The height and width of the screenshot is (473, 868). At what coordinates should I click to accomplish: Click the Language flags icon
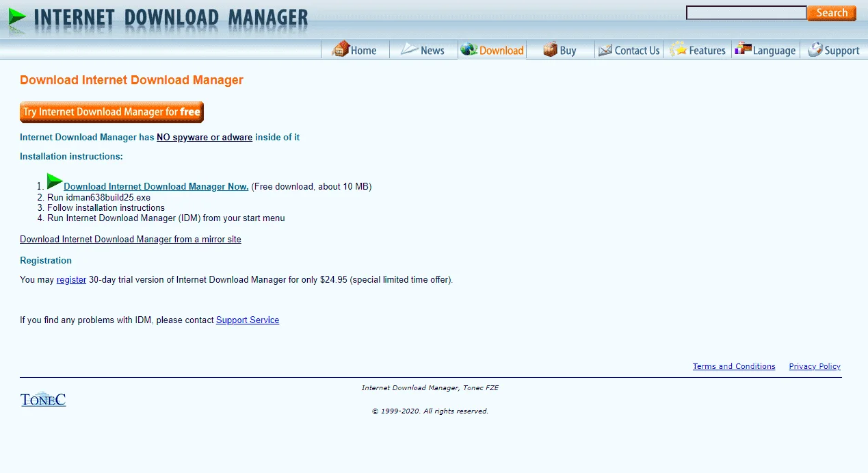click(743, 49)
